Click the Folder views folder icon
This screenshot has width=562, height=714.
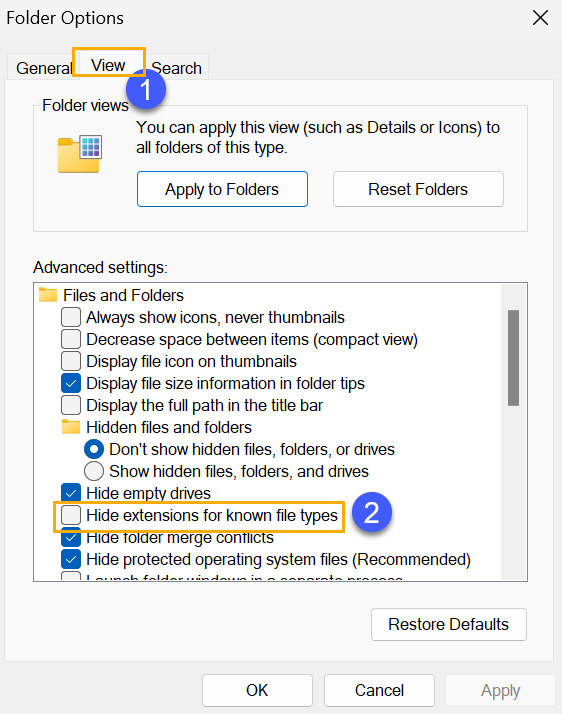click(x=79, y=154)
